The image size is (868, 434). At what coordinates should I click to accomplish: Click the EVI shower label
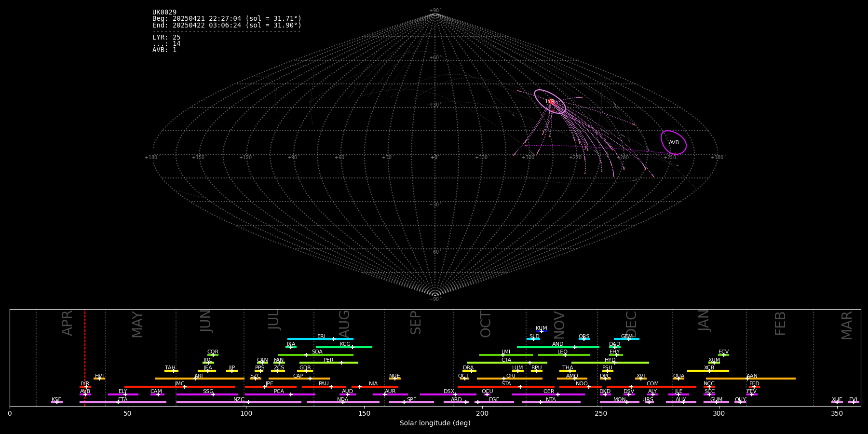pyautogui.click(x=853, y=400)
